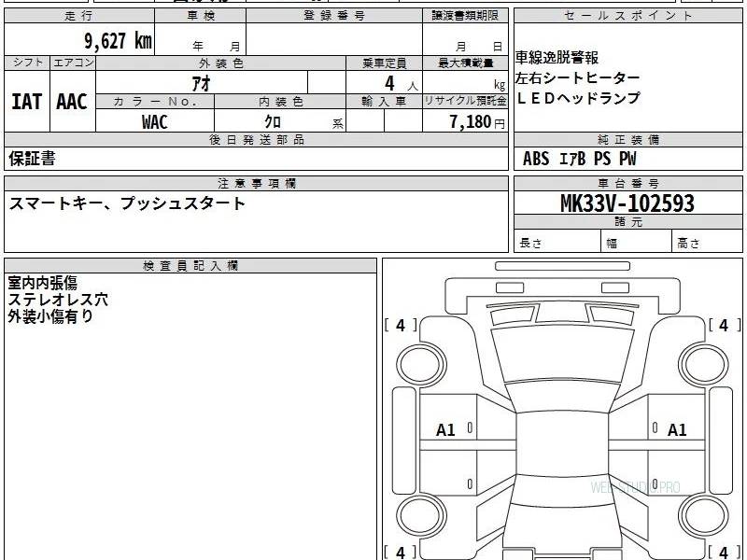Select the exterior color value アオ

click(x=202, y=83)
